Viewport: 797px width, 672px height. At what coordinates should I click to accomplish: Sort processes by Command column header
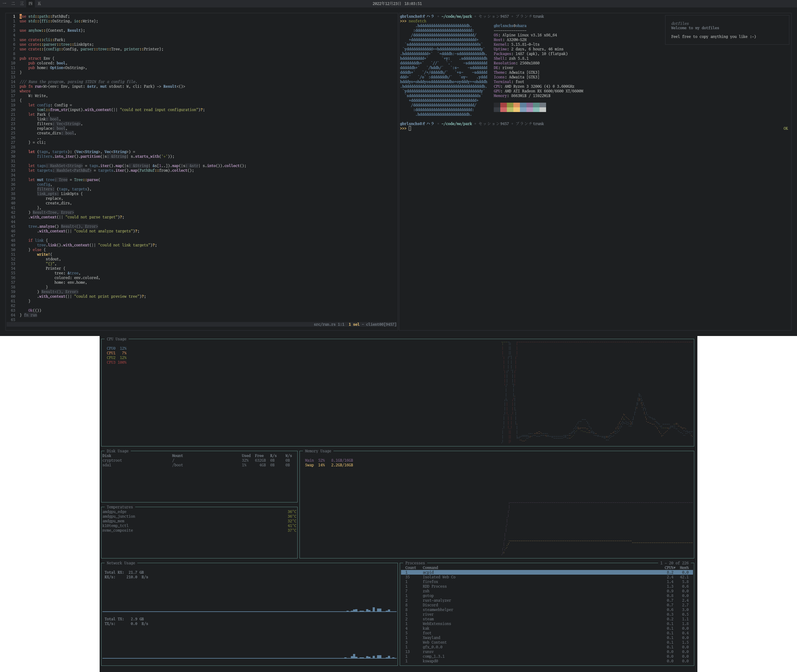click(430, 567)
